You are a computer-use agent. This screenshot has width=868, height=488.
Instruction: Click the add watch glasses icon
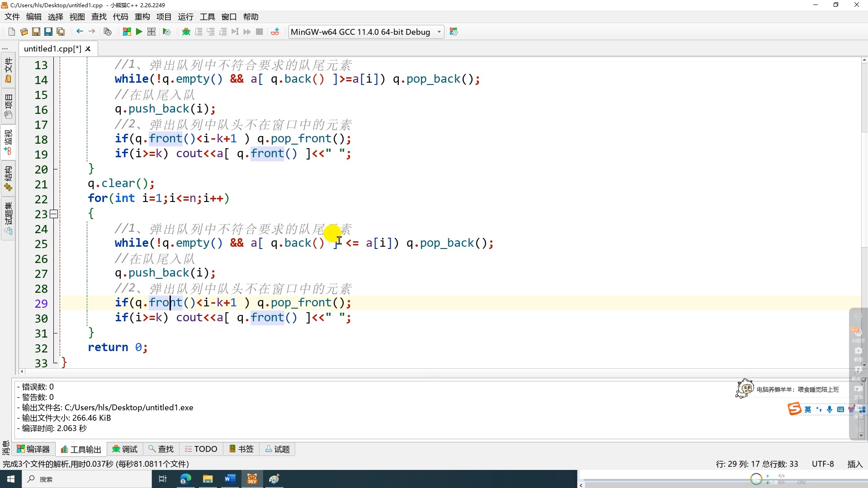point(275,32)
